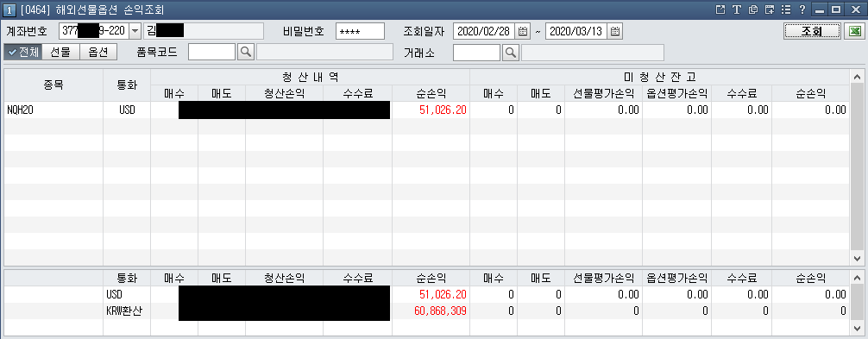This screenshot has height=339, width=868.
Task: Open the end date calendar picker
Action: point(614,32)
